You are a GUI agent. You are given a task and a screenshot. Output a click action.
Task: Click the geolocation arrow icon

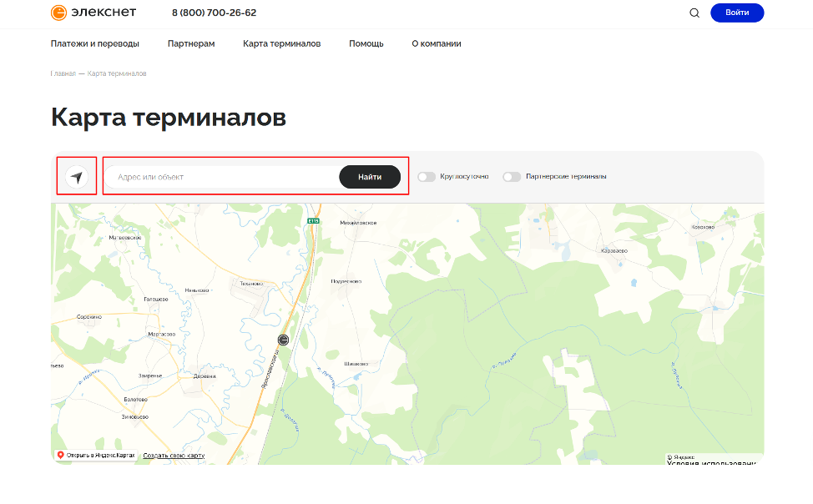click(77, 177)
